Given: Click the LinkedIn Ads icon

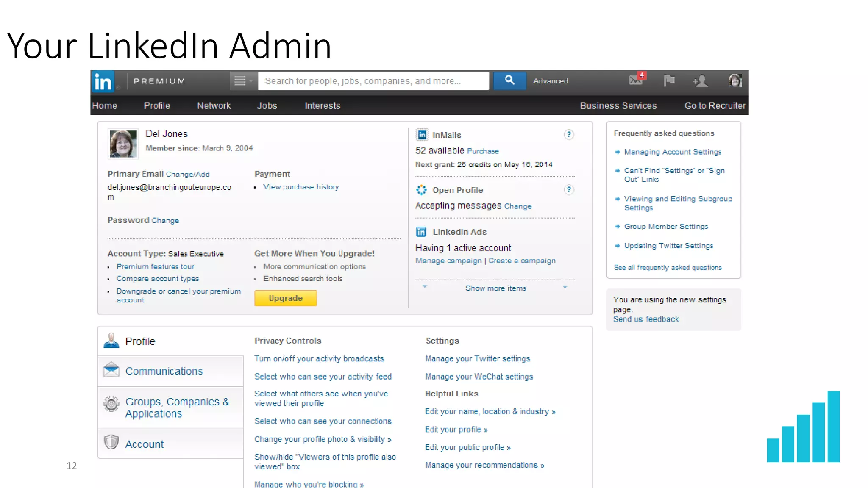Looking at the screenshot, I should pyautogui.click(x=421, y=232).
